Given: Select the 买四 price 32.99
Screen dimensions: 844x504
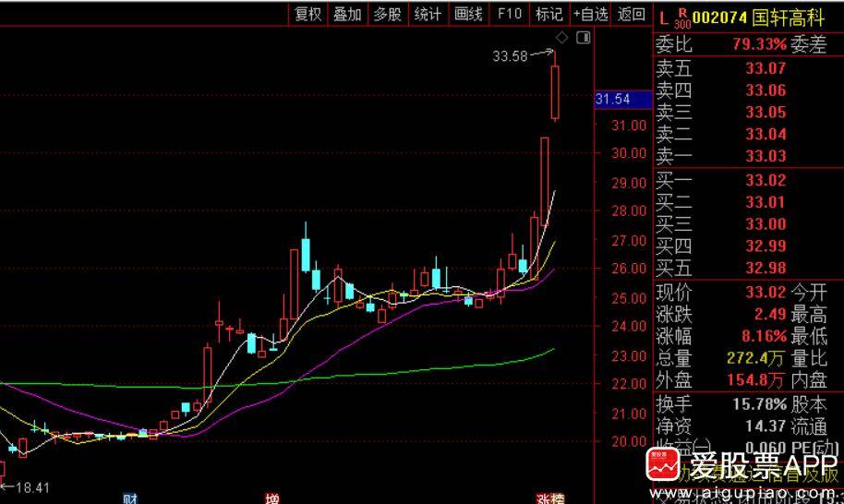Looking at the screenshot, I should point(766,246).
